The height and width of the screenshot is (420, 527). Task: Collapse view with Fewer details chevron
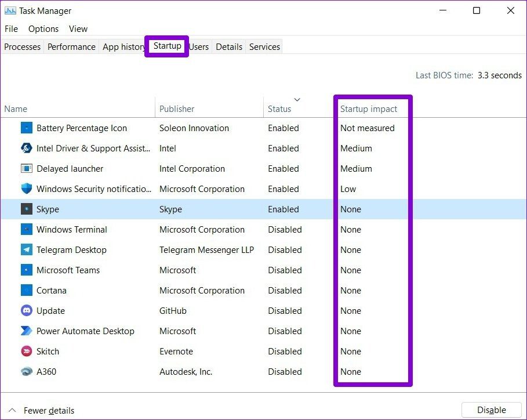pyautogui.click(x=12, y=410)
